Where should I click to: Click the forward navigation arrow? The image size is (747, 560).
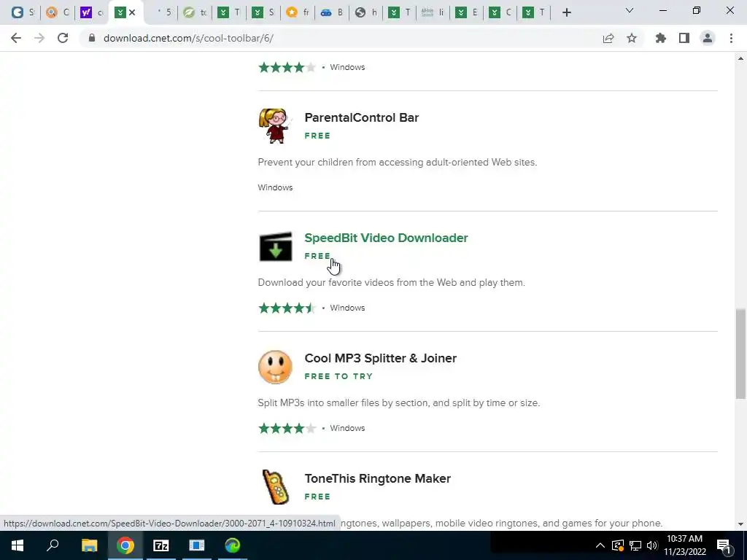[39, 38]
